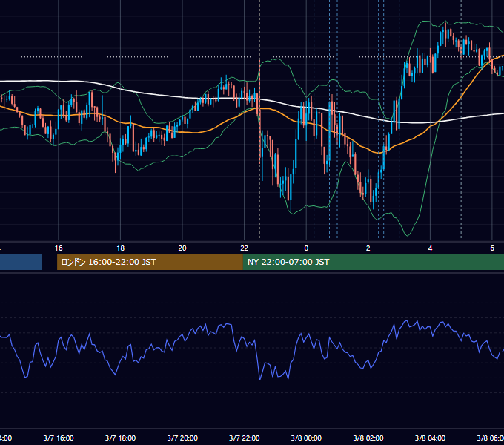Click the upper axis hour label 20
This screenshot has height=445, width=504.
[182, 248]
